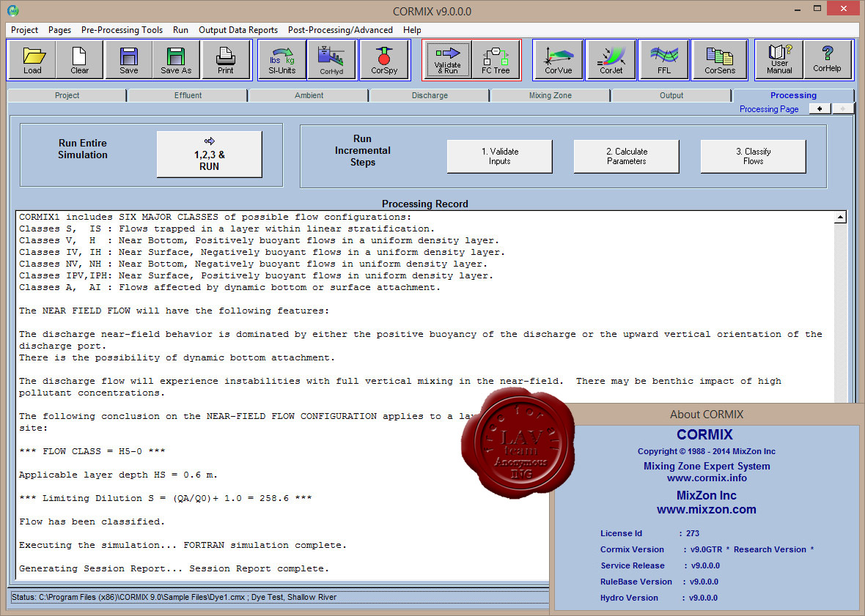Click the Limiting Dilution S line
Screen dimensions: 865x616
[166, 498]
